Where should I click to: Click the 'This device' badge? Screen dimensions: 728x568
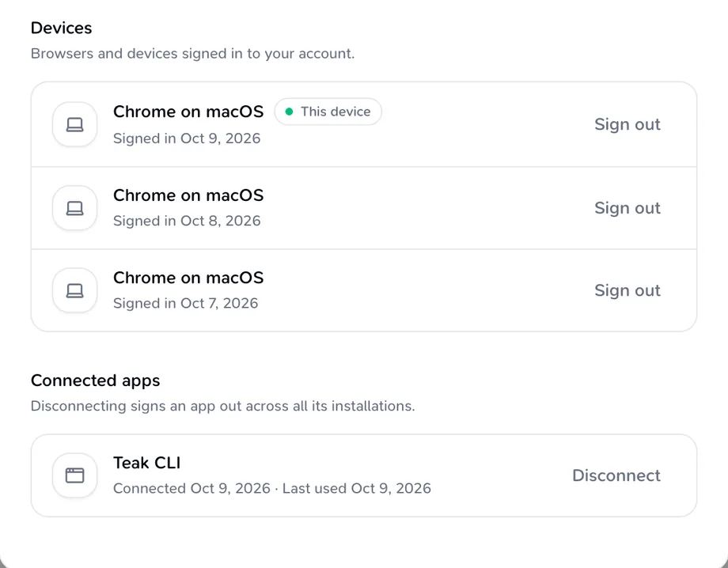pos(328,112)
